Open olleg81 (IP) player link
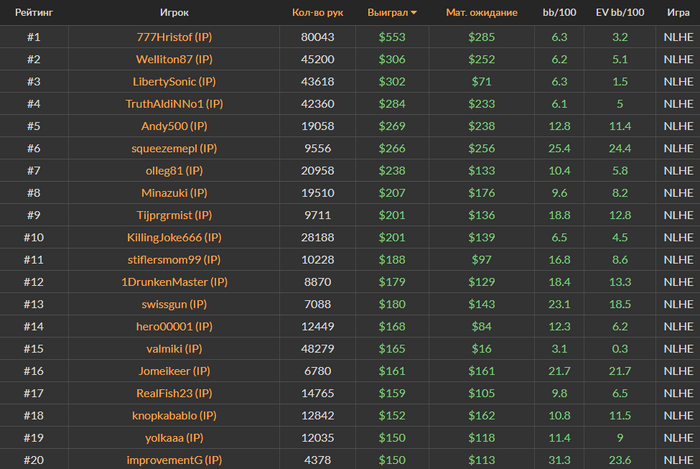This screenshot has width=700, height=469. (x=174, y=170)
